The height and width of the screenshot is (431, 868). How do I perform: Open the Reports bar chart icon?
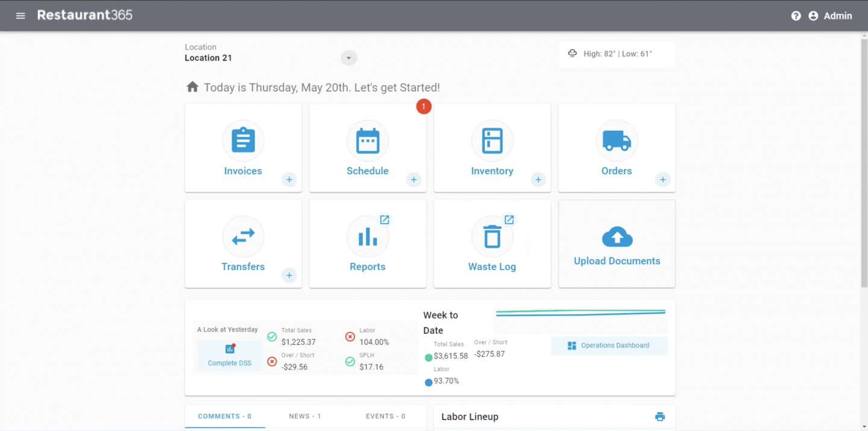click(x=368, y=236)
